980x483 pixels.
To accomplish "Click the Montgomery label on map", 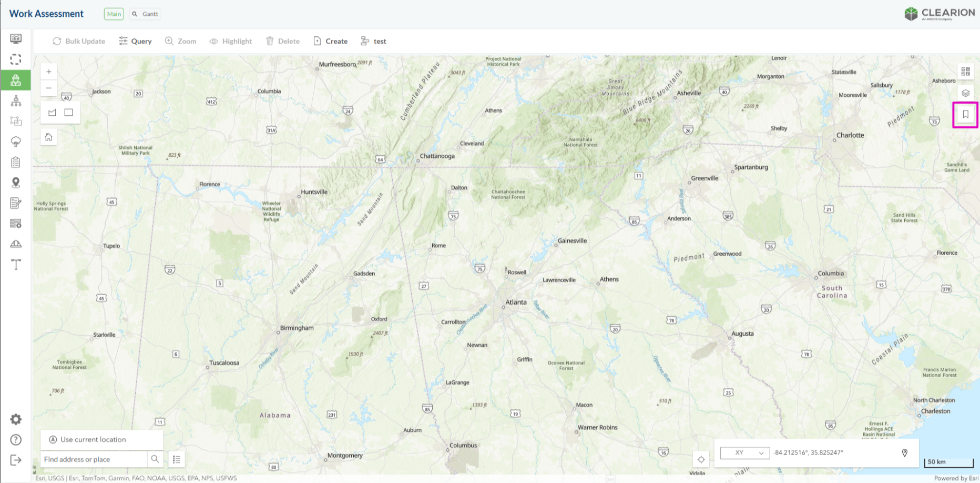I will 345,456.
